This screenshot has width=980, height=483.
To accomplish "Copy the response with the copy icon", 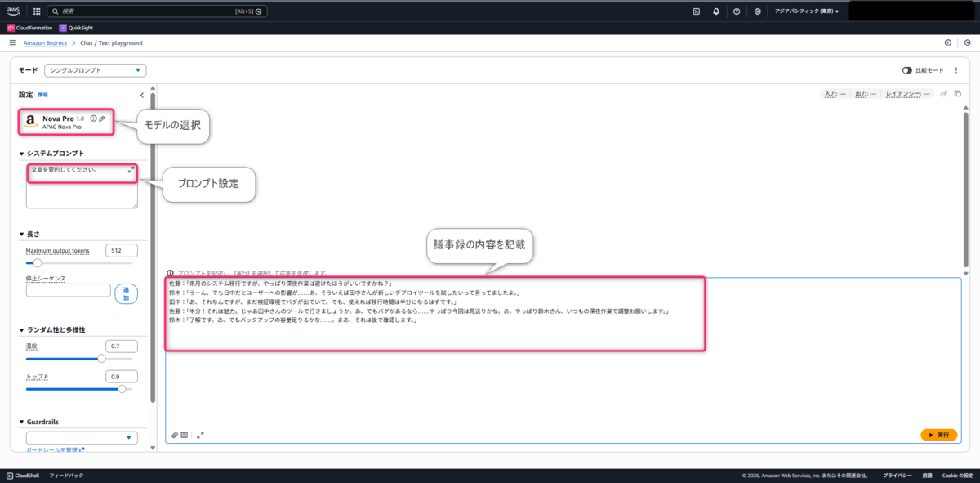I will (957, 94).
